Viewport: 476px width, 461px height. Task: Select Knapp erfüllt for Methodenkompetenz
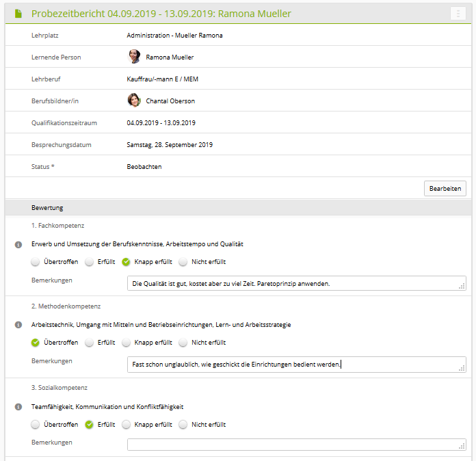127,343
